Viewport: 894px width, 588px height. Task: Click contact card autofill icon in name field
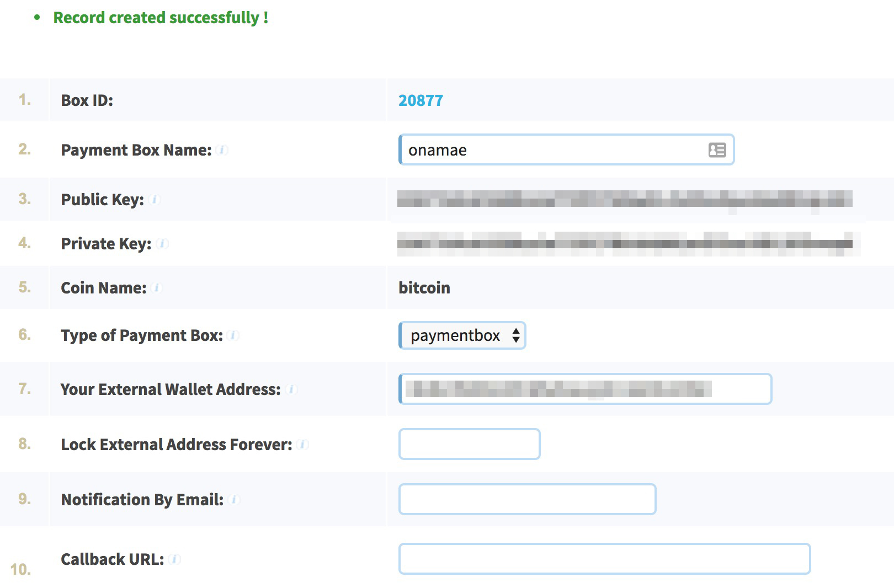(x=717, y=150)
